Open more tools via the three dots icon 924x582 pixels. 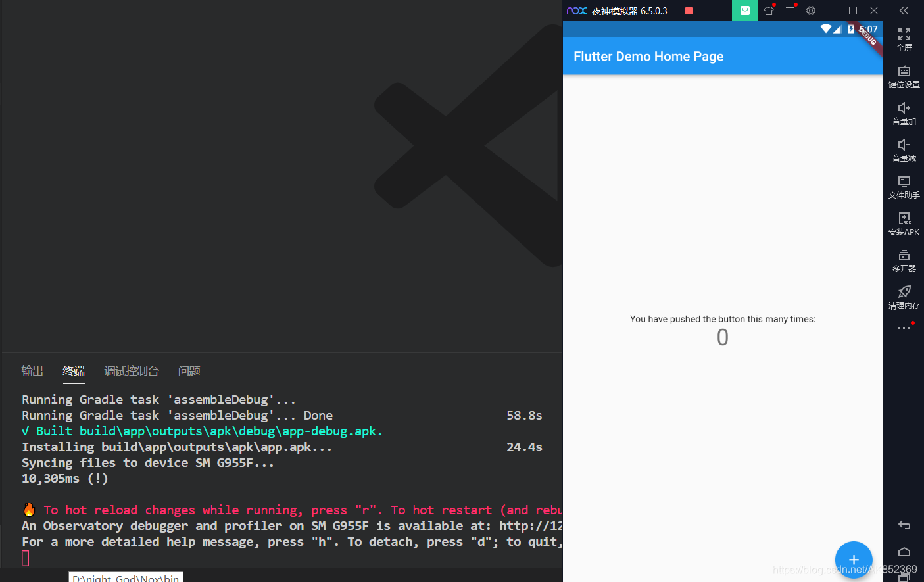pyautogui.click(x=904, y=328)
